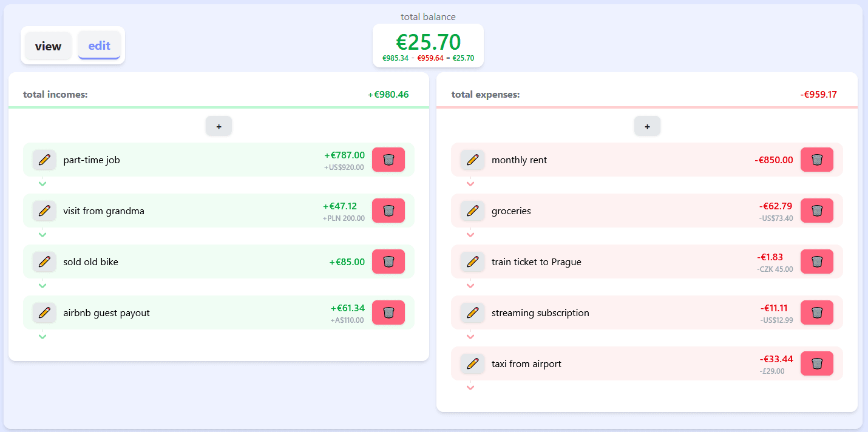Edit the train ticket to Prague expense
This screenshot has width=868, height=432.
coord(473,262)
